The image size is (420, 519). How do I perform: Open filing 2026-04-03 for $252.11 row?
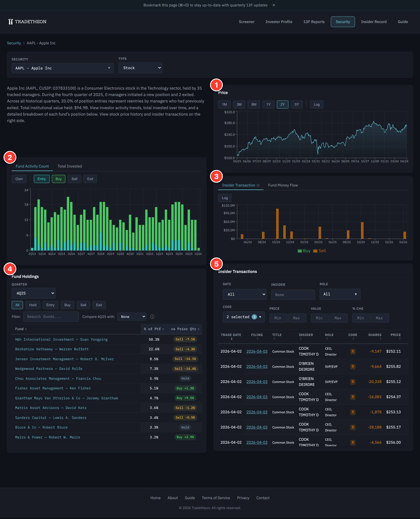pyautogui.click(x=257, y=351)
